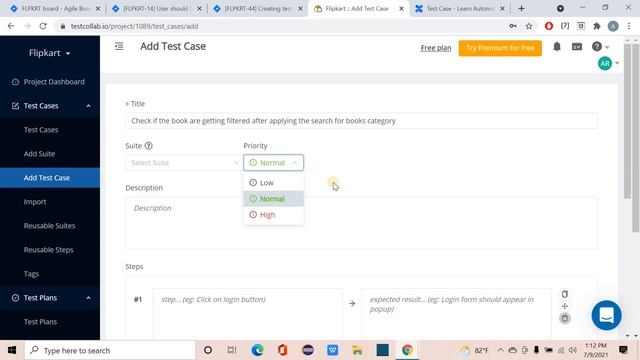Delete step #1 with the trash icon
This screenshot has height=360, width=640.
click(564, 318)
